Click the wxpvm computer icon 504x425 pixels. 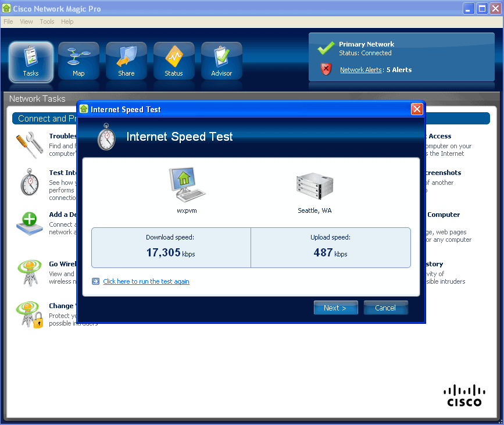pos(187,184)
